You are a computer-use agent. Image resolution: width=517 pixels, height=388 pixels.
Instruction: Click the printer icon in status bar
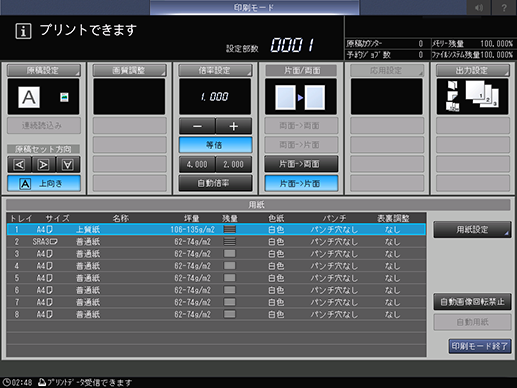pos(42,382)
